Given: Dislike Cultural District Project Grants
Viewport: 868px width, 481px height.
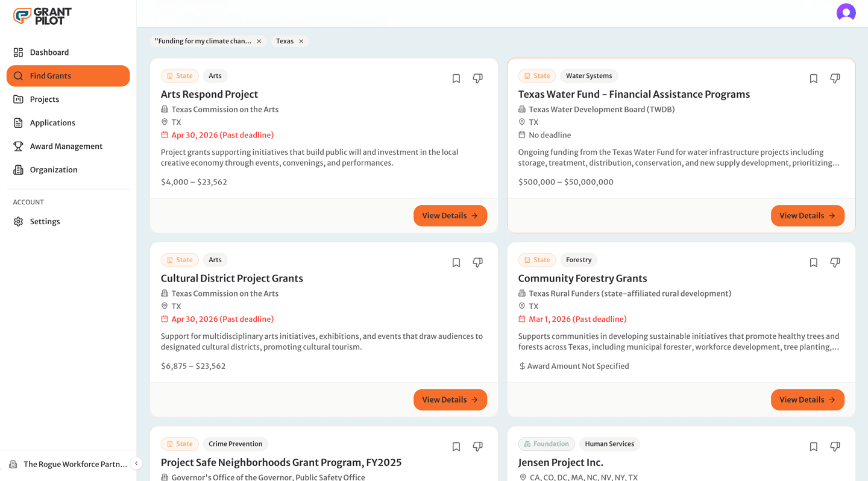Looking at the screenshot, I should click(477, 263).
